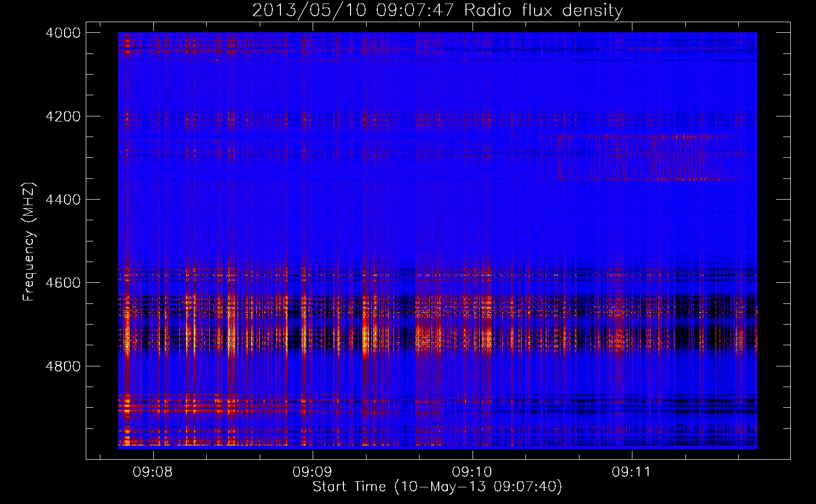Click the 4400 frequency tick label

click(63, 200)
